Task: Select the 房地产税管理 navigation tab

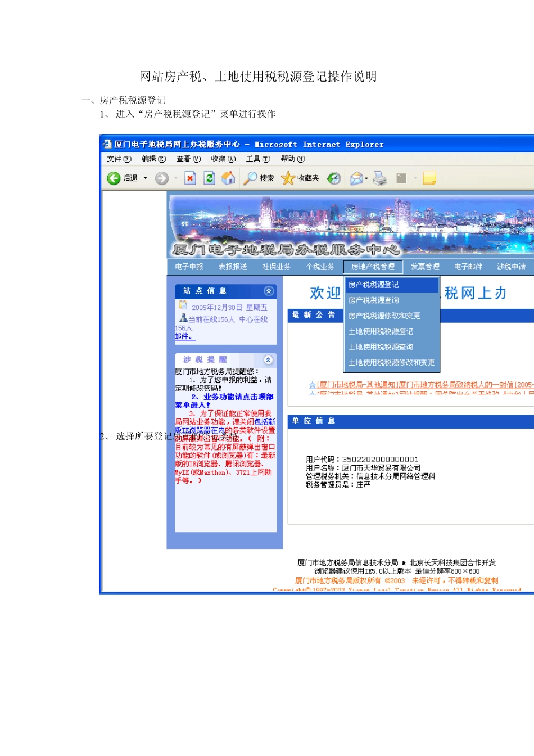Action: tap(373, 267)
